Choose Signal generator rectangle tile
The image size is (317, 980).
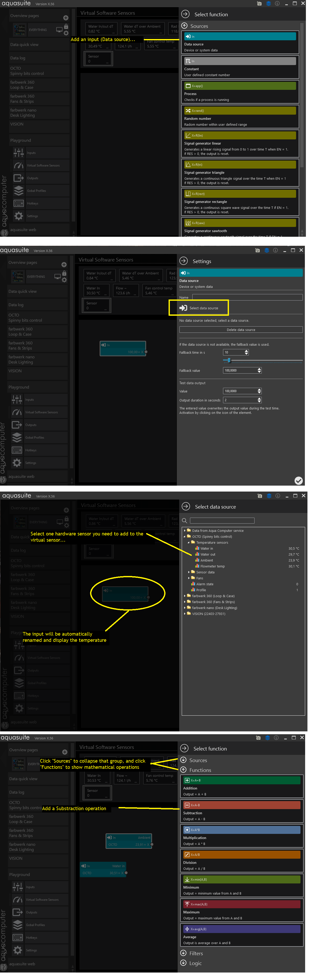pyautogui.click(x=240, y=202)
